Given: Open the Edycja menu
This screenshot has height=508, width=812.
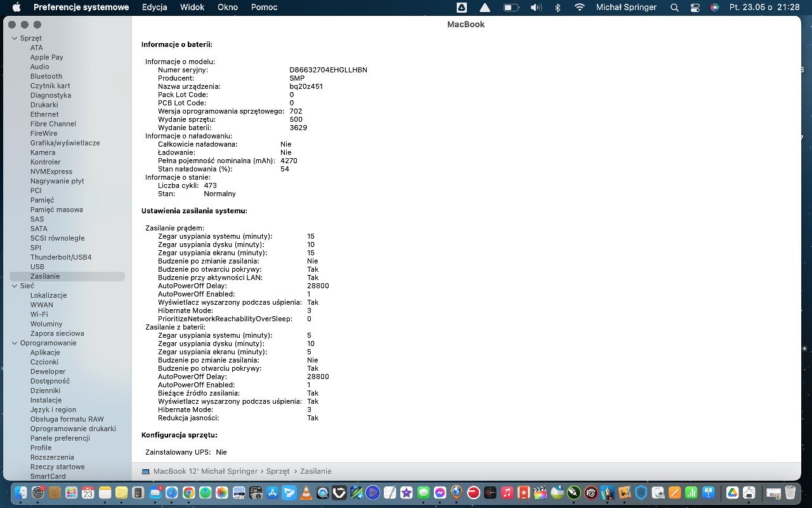Looking at the screenshot, I should (155, 7).
